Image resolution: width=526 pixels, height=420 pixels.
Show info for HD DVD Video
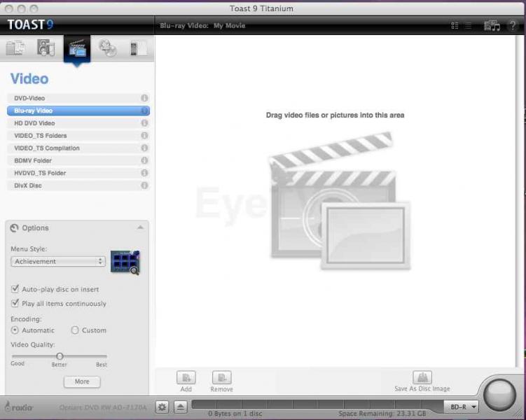(144, 123)
